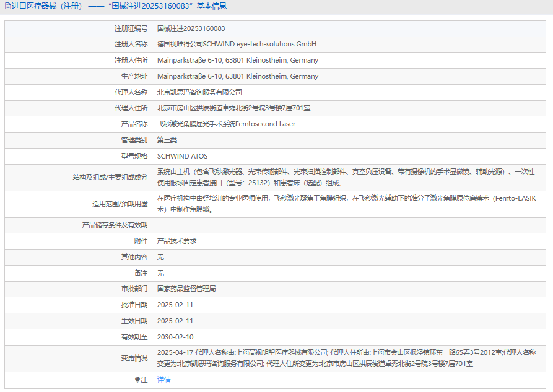The width and height of the screenshot is (553, 392).
Task: Select approval department 国家药品监督管理局
Action: point(186,289)
